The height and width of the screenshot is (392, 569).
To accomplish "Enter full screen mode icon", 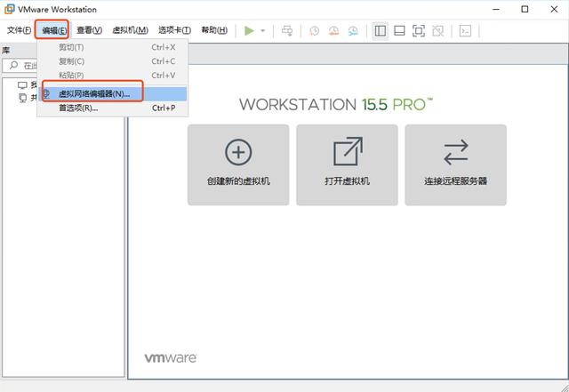I will click(419, 31).
